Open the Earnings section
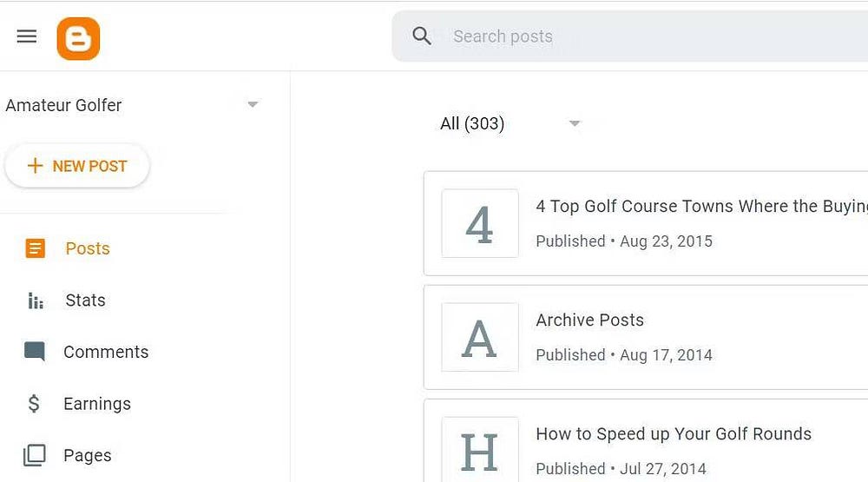868x482 pixels. [x=97, y=404]
